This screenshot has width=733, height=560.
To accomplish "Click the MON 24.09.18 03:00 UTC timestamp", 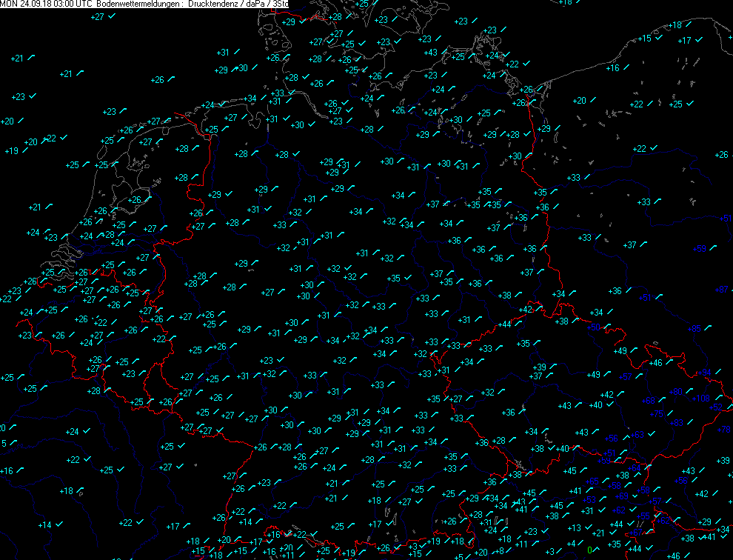I will coord(47,4).
